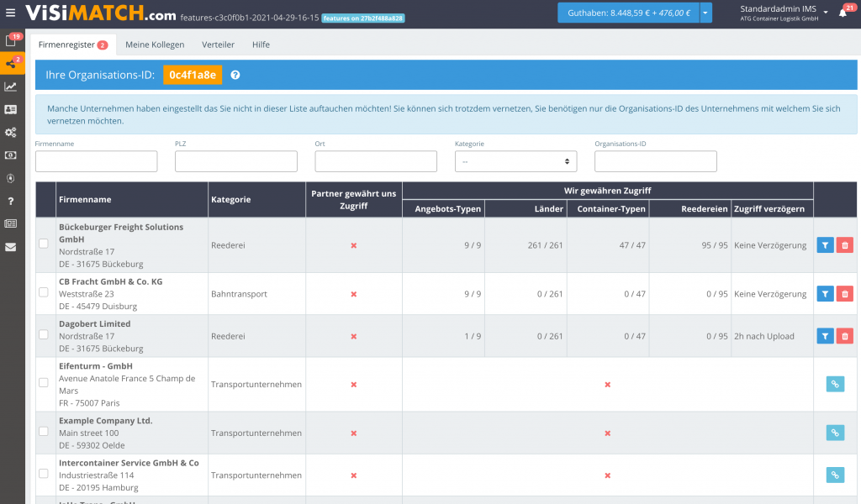Screen dimensions: 861x504
Task: Filter access for Bückeburger Freight Solutions
Action: click(825, 245)
